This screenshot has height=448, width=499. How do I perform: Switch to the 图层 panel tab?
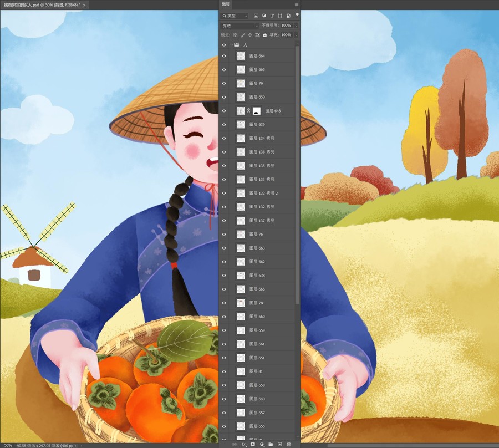226,4
